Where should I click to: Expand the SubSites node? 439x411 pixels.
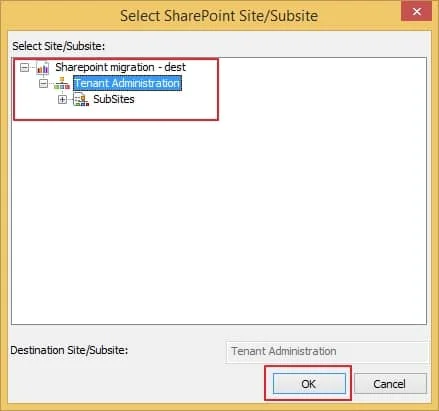click(62, 99)
